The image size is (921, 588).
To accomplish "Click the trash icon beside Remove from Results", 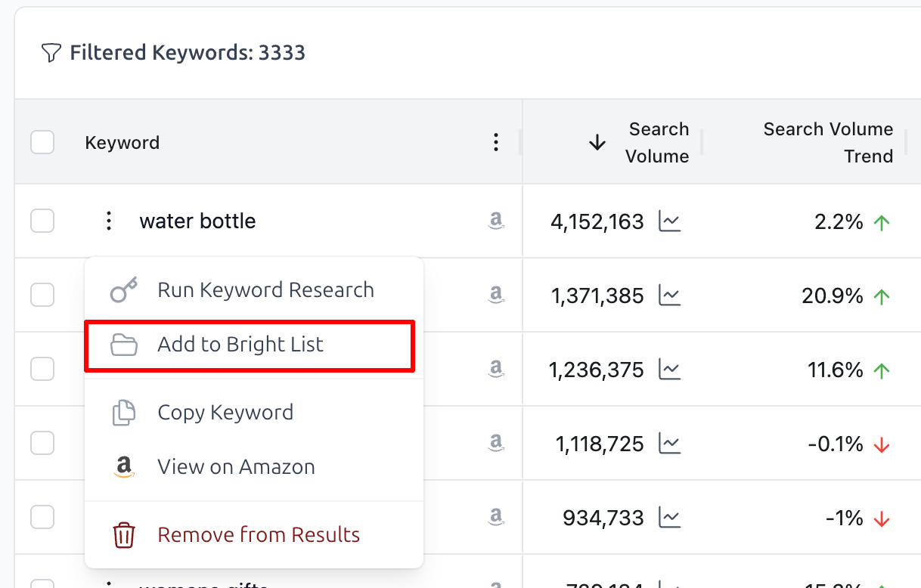I will 124,534.
